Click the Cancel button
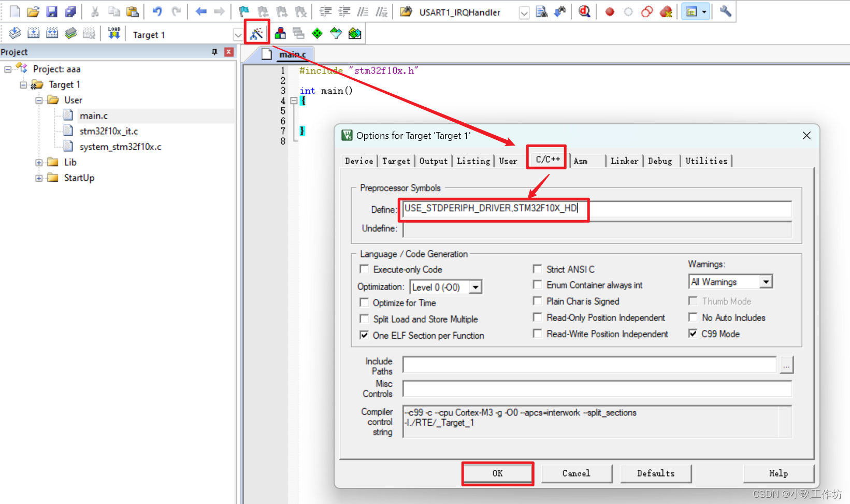This screenshot has width=850, height=504. 577,473
